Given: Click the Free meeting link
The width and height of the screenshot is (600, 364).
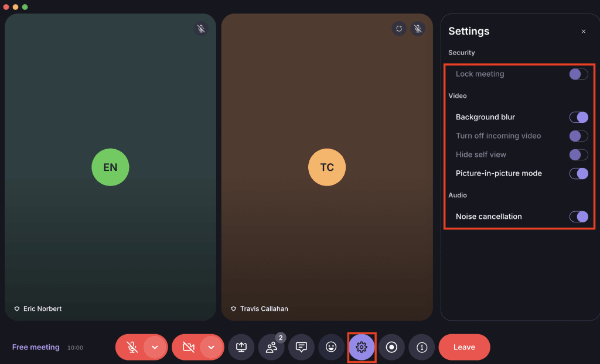Looking at the screenshot, I should (x=36, y=347).
